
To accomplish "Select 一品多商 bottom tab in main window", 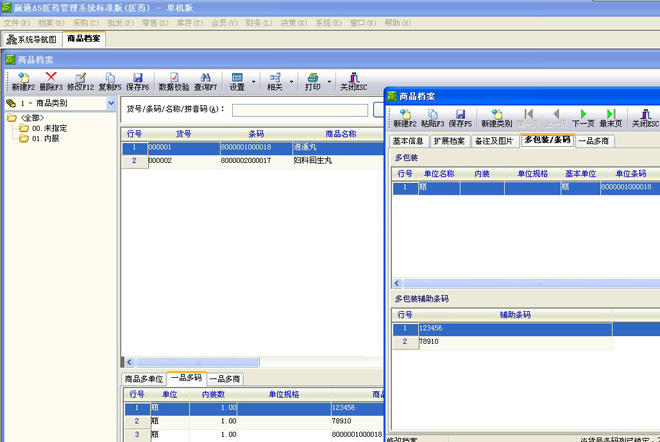I will click(x=225, y=379).
